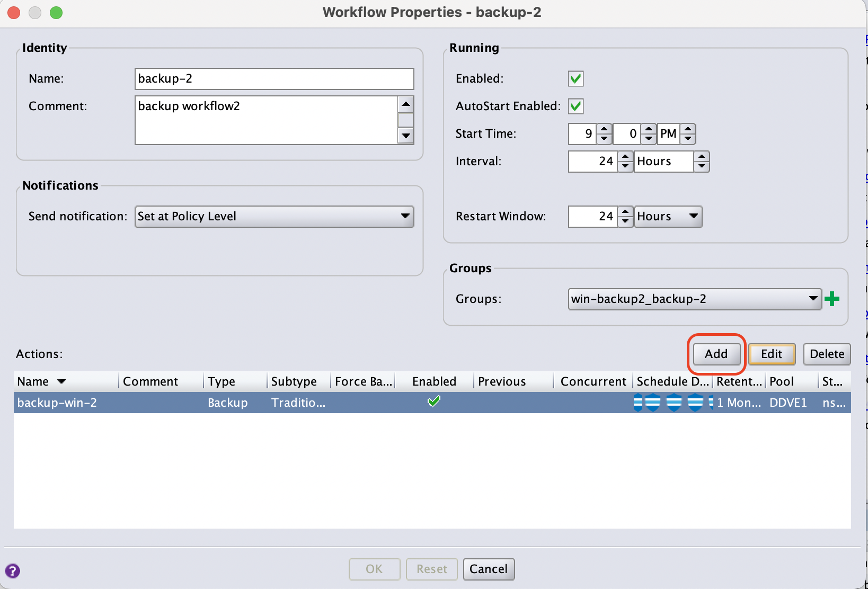This screenshot has height=589, width=868.
Task: Step Interval unit spinner down
Action: (x=702, y=166)
